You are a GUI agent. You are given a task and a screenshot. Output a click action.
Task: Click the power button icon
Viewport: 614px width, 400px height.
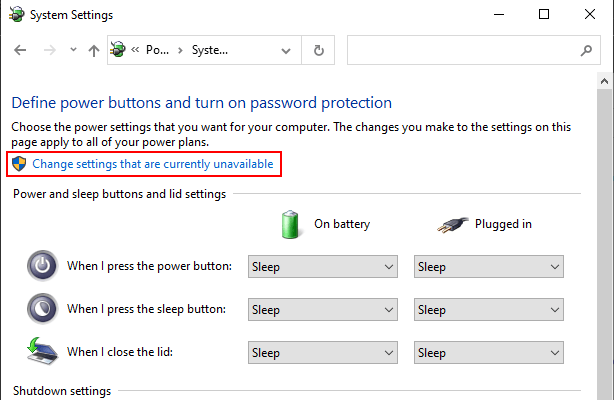click(42, 266)
